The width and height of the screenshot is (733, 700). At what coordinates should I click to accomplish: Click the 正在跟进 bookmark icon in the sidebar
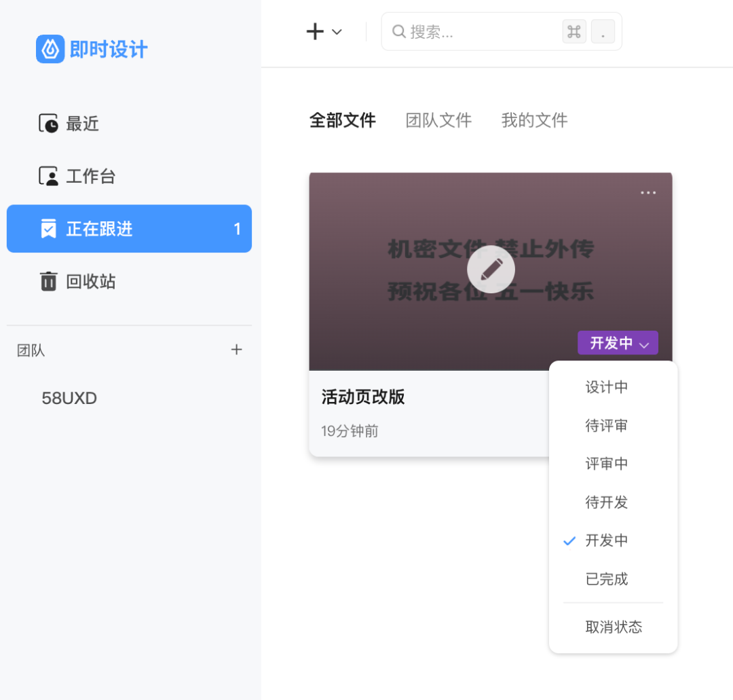point(48,229)
